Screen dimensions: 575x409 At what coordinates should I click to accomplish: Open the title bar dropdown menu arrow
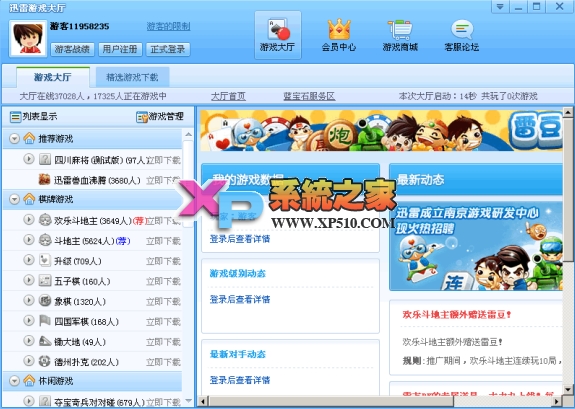tap(500, 7)
